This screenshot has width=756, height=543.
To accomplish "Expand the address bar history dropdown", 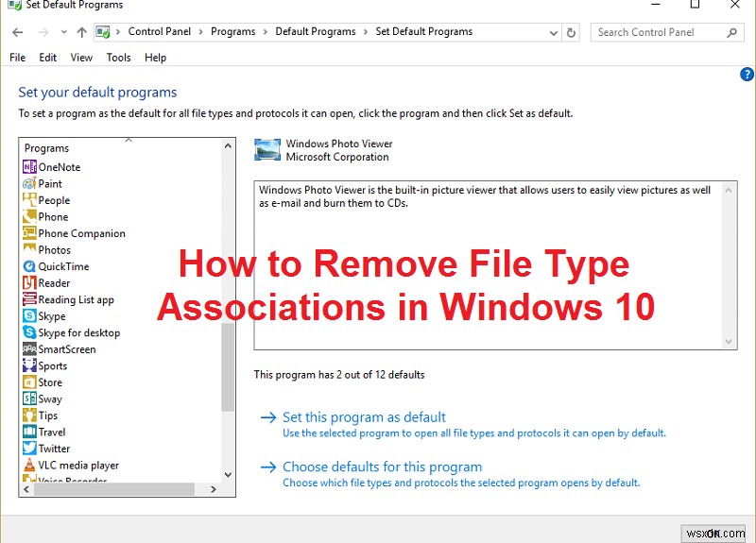I will point(554,33).
